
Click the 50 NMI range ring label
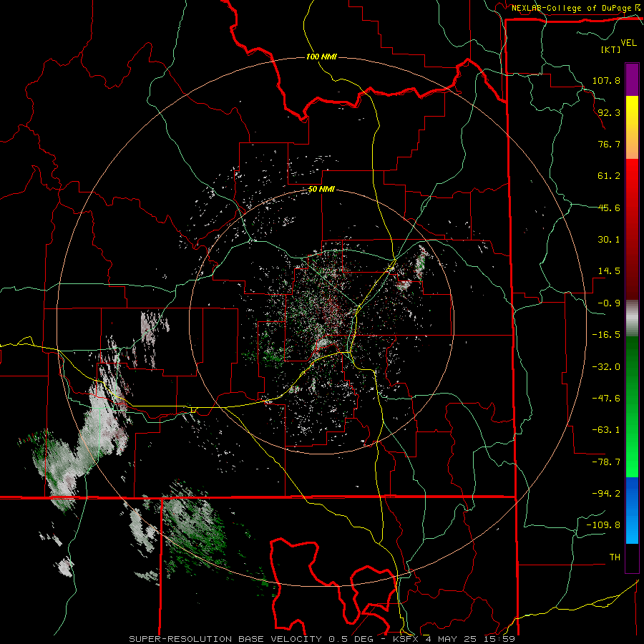pos(321,190)
